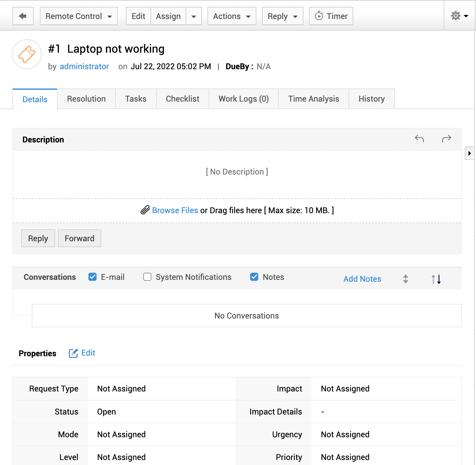476x465 pixels.
Task: Click the Timer clock icon
Action: point(319,16)
